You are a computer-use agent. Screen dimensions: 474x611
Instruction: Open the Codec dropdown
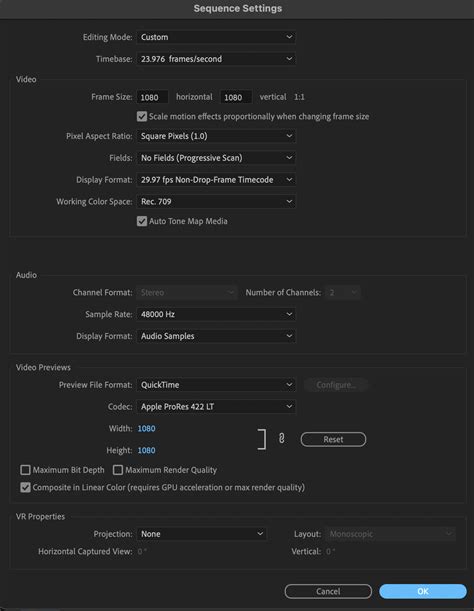(x=216, y=406)
